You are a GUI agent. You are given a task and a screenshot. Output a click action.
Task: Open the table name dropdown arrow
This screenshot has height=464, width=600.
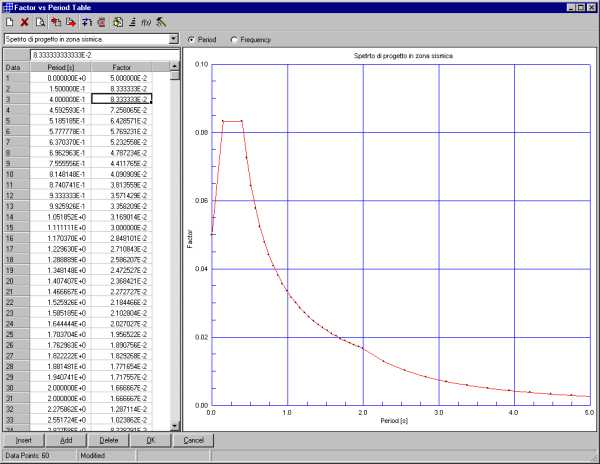point(175,40)
